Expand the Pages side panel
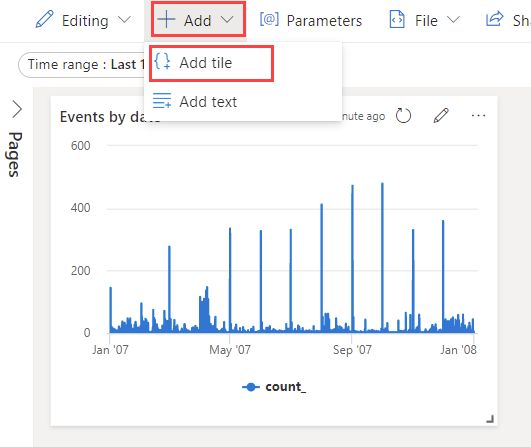This screenshot has width=531, height=447. (17, 109)
